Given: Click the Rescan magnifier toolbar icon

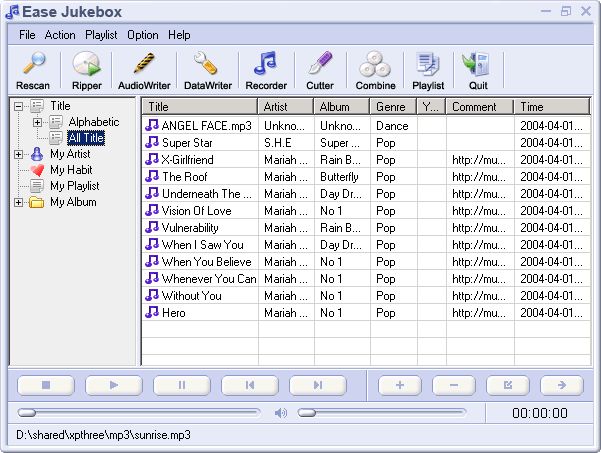Looking at the screenshot, I should (33, 64).
